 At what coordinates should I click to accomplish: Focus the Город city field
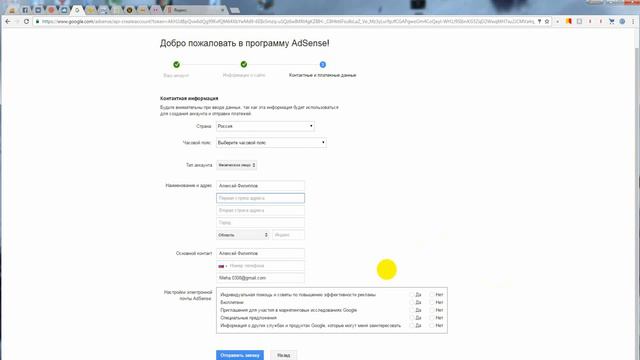[260, 222]
